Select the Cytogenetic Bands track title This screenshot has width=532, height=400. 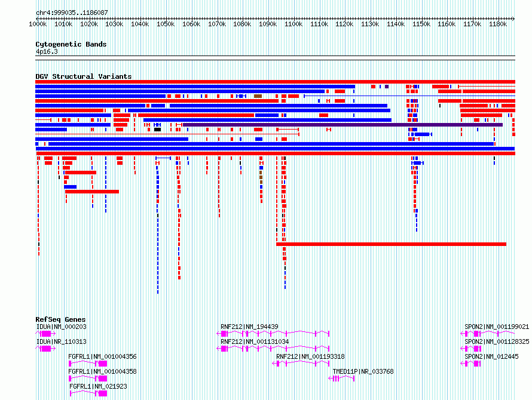71,44
